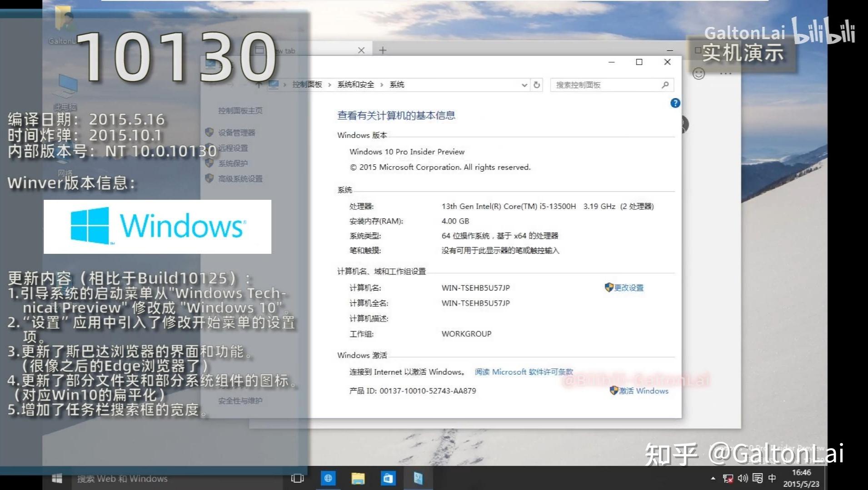The width and height of the screenshot is (868, 490).
Task: Launch the globe browser icon on the taskbar
Action: pos(328,478)
